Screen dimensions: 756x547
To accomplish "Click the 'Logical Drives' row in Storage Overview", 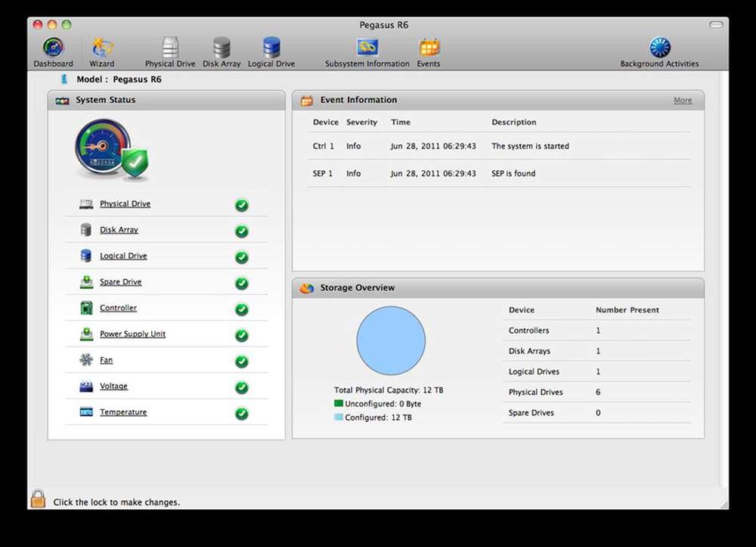I will coord(597,372).
